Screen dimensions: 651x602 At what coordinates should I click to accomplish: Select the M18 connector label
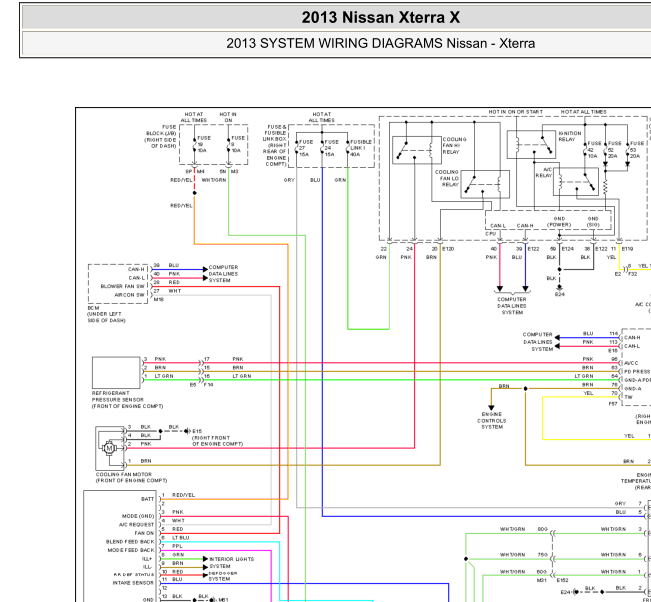(x=159, y=299)
